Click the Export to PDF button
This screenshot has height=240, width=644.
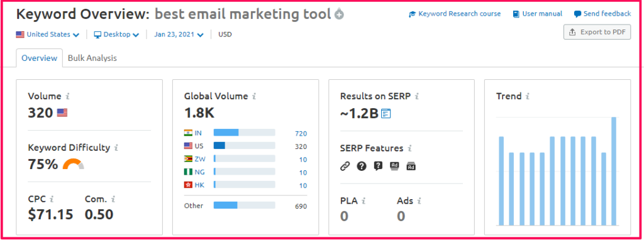[x=597, y=32]
